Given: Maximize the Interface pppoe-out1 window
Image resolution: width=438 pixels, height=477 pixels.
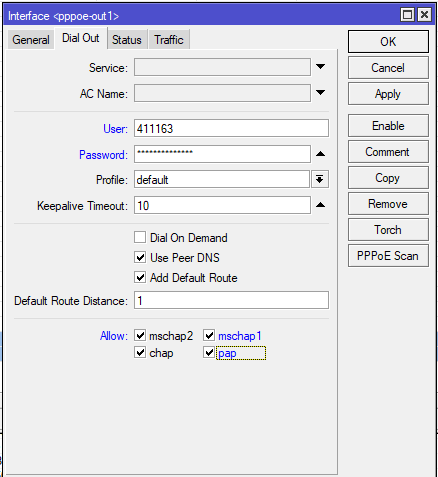Looking at the screenshot, I should [407, 15].
